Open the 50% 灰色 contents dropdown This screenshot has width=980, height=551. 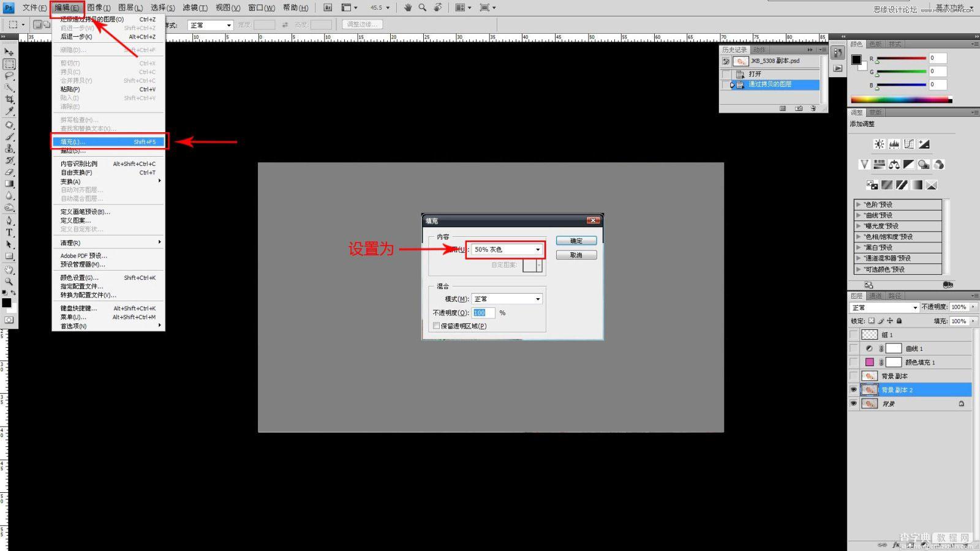507,249
